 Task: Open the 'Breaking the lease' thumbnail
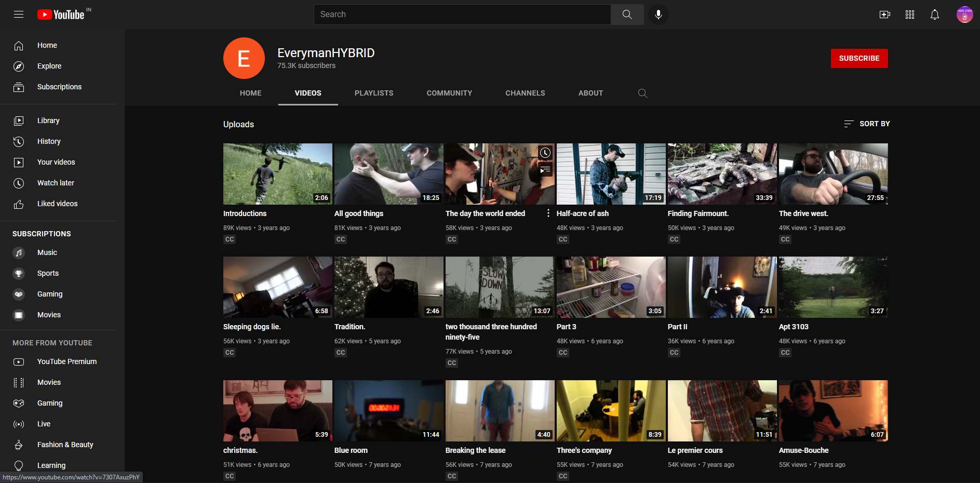[500, 411]
